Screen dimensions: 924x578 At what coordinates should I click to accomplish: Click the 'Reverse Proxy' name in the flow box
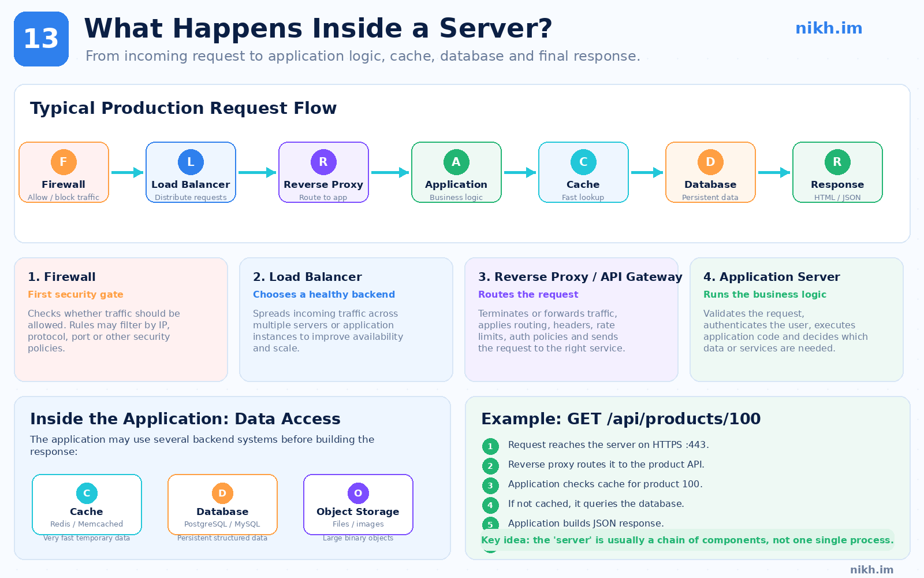[323, 184]
